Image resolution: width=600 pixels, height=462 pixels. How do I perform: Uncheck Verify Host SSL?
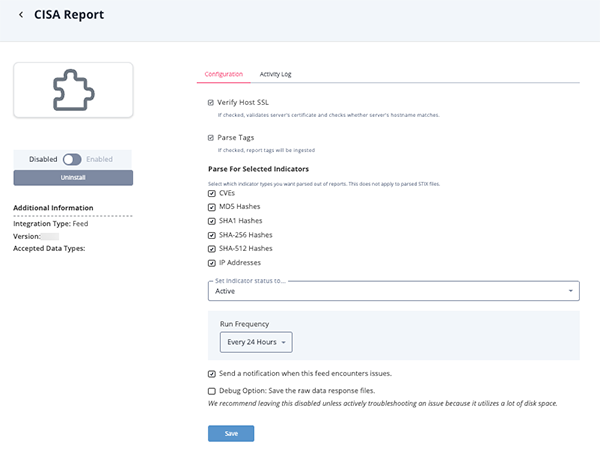click(211, 103)
